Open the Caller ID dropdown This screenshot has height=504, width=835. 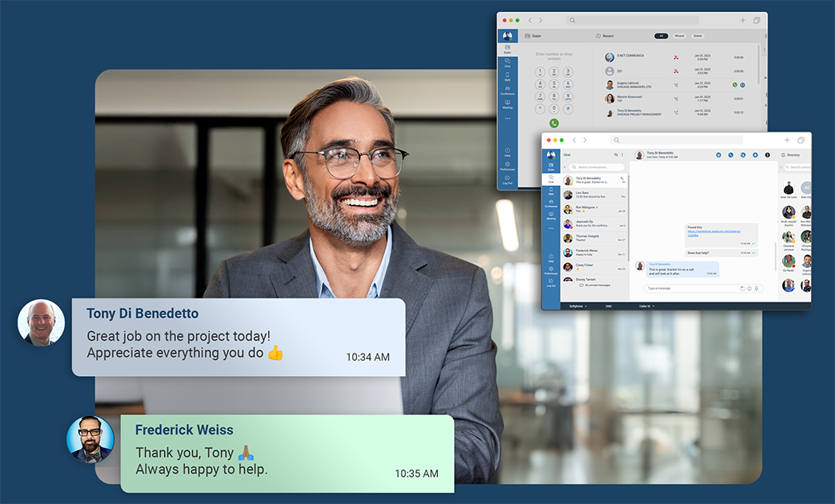coord(646,305)
